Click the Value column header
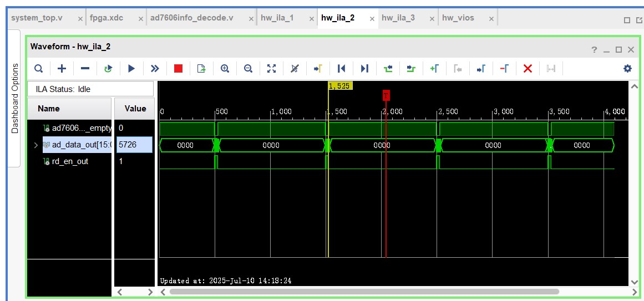 tap(135, 109)
